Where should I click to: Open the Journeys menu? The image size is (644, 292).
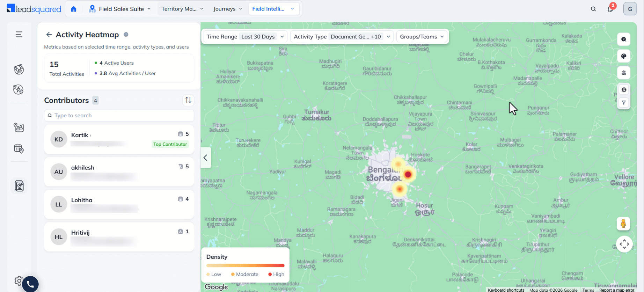[x=228, y=9]
